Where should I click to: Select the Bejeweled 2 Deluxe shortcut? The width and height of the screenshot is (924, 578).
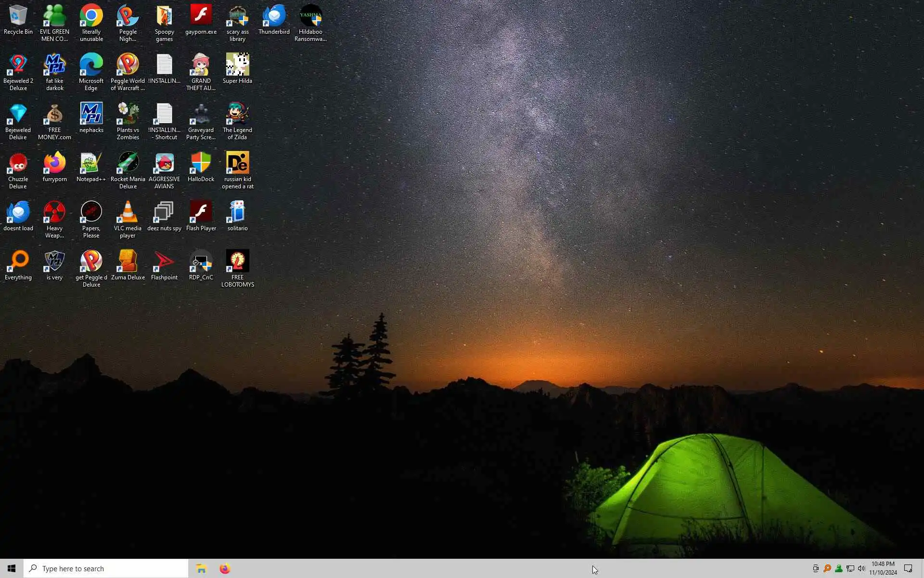click(18, 66)
